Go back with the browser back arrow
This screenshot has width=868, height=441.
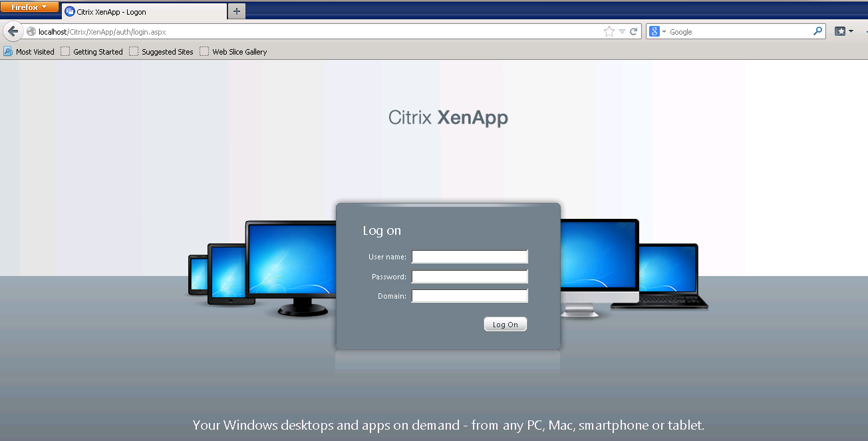13,31
